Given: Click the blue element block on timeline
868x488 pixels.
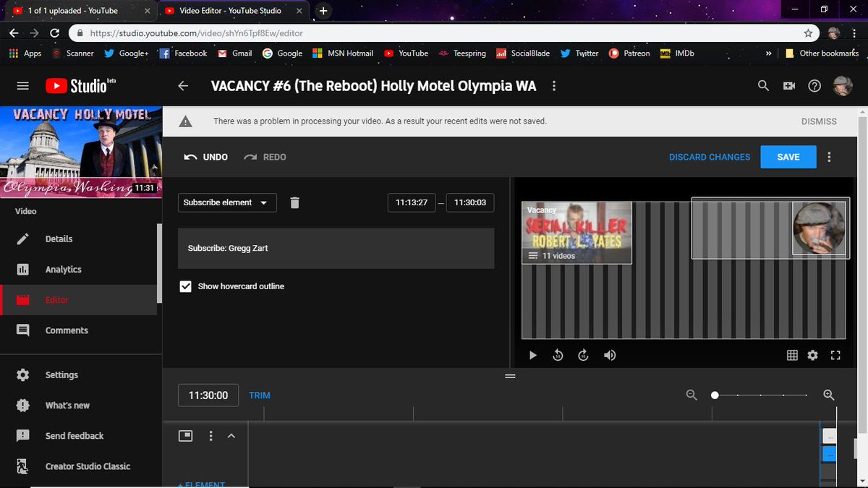Looking at the screenshot, I should 830,454.
